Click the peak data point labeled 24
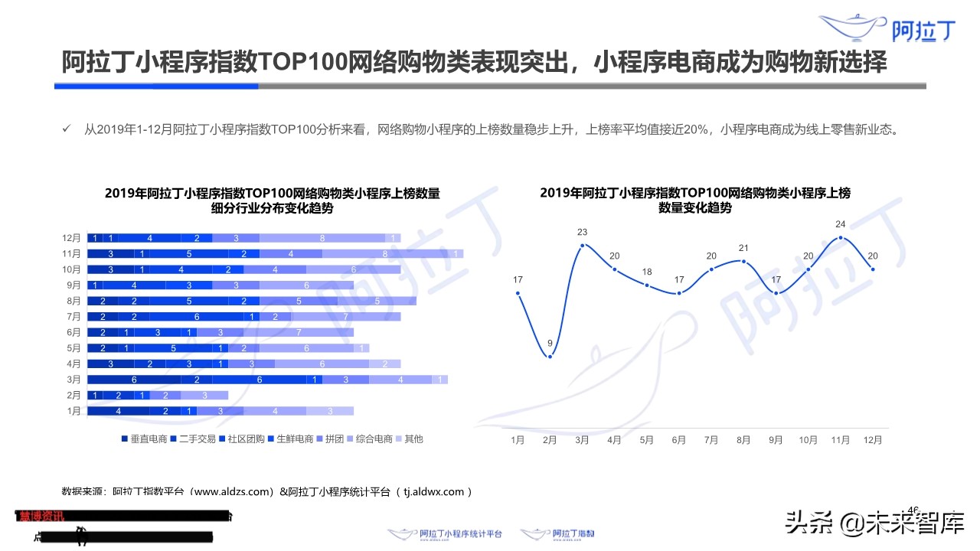 (x=840, y=237)
